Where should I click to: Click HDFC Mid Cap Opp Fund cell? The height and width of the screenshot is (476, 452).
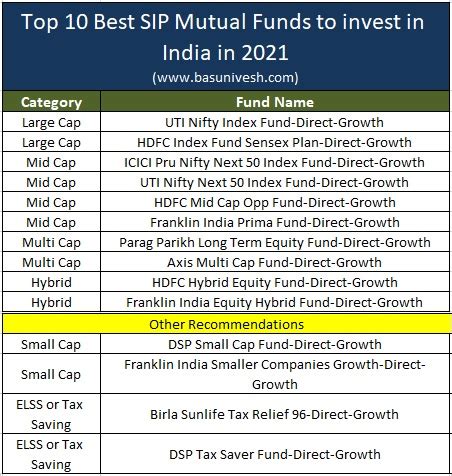pyautogui.click(x=275, y=202)
